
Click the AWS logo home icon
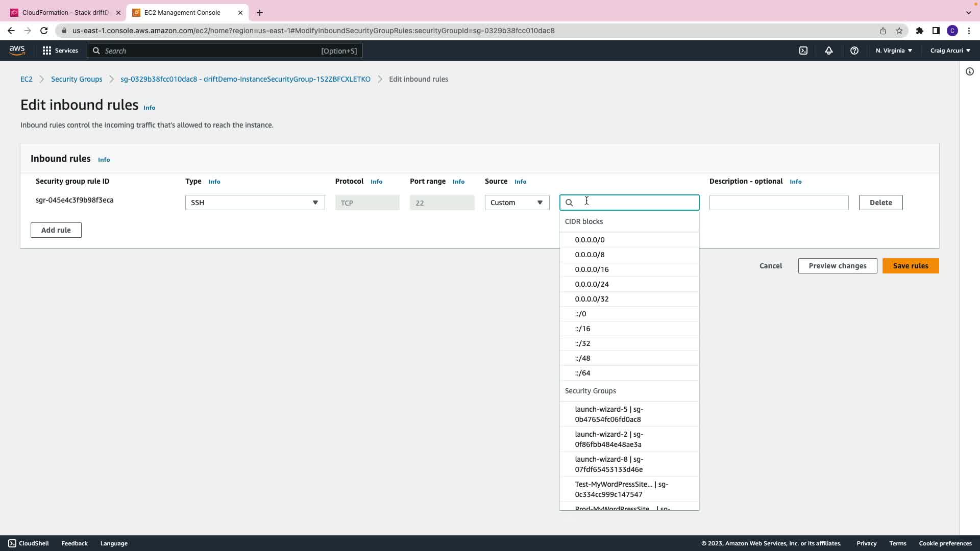pos(17,50)
